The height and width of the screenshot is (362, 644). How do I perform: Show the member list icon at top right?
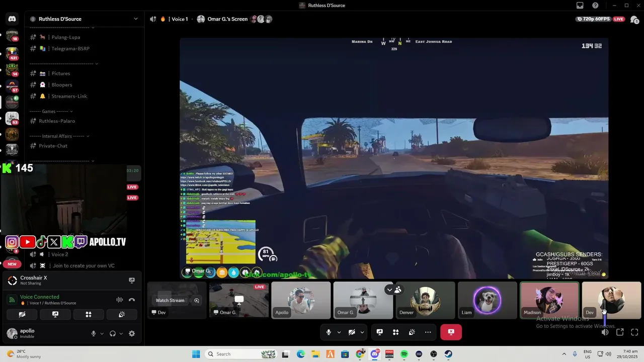[635, 20]
